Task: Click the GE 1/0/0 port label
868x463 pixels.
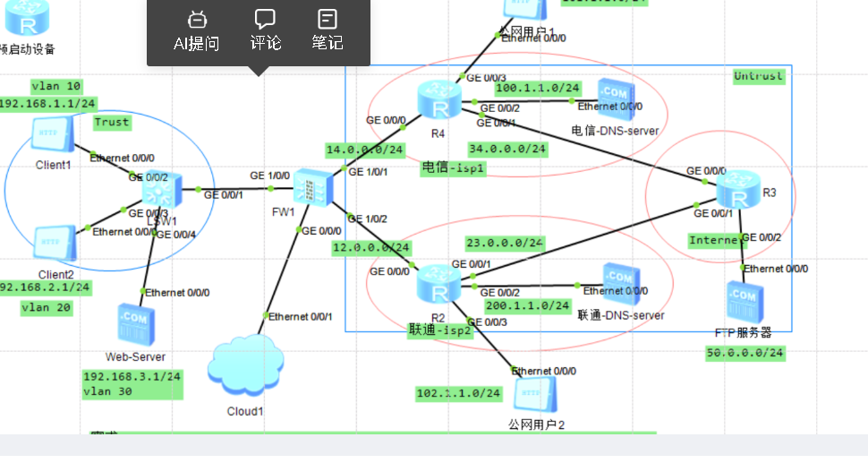Action: click(x=269, y=176)
